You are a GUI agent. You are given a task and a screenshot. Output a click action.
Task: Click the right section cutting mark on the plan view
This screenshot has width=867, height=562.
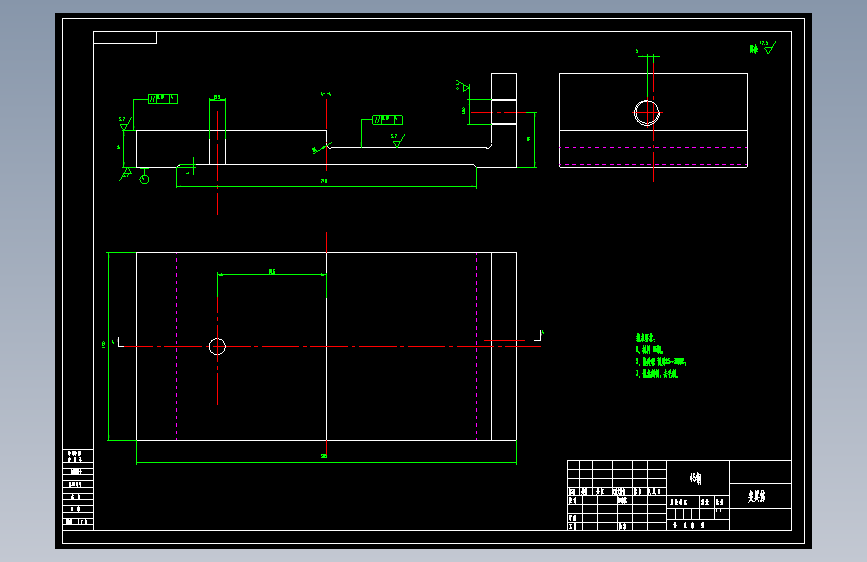(538, 335)
